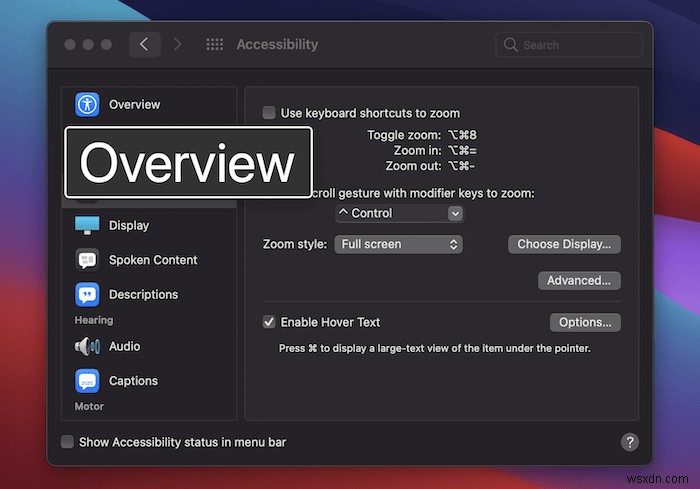Disable the Enable Hover Text checkbox
700x489 pixels.
(269, 322)
